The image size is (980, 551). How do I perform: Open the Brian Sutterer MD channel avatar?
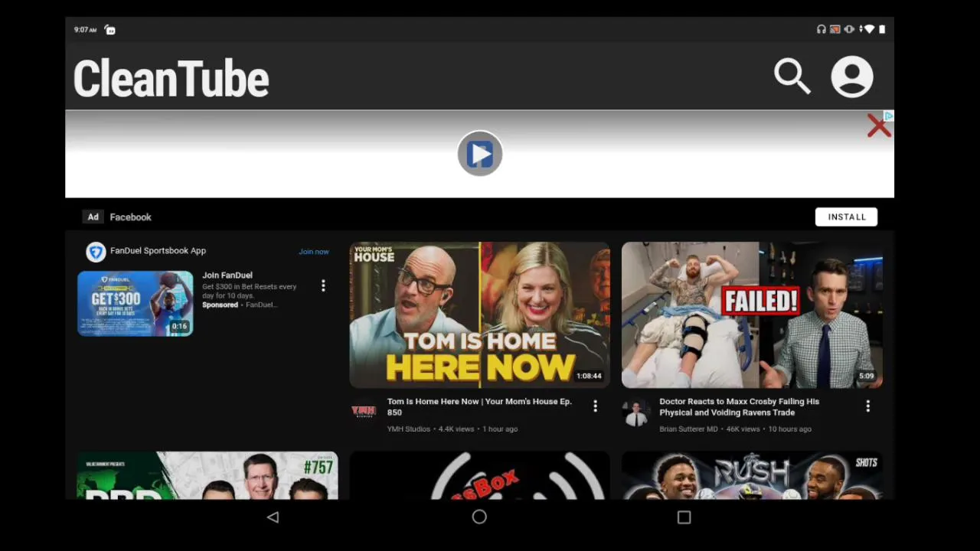click(635, 413)
